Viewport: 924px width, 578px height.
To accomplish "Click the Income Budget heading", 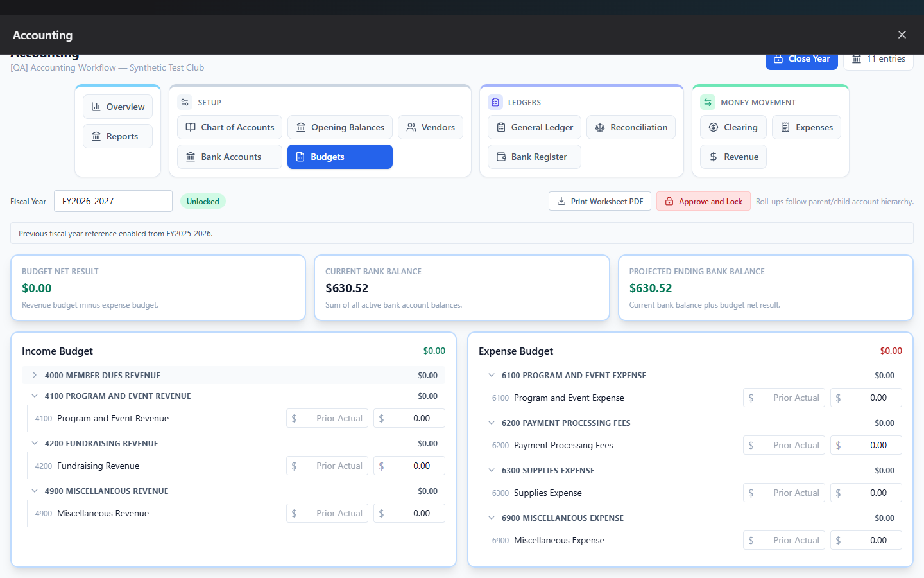I will coord(57,351).
